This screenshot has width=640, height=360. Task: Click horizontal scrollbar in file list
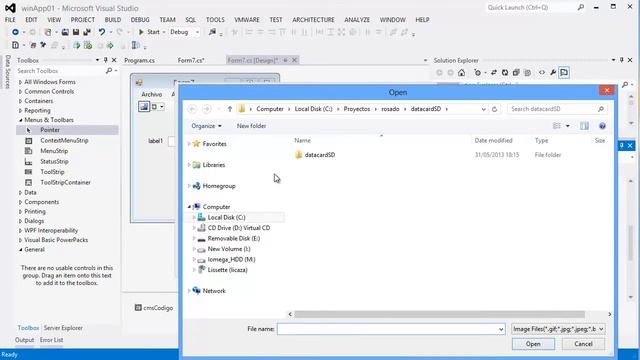tap(440, 314)
